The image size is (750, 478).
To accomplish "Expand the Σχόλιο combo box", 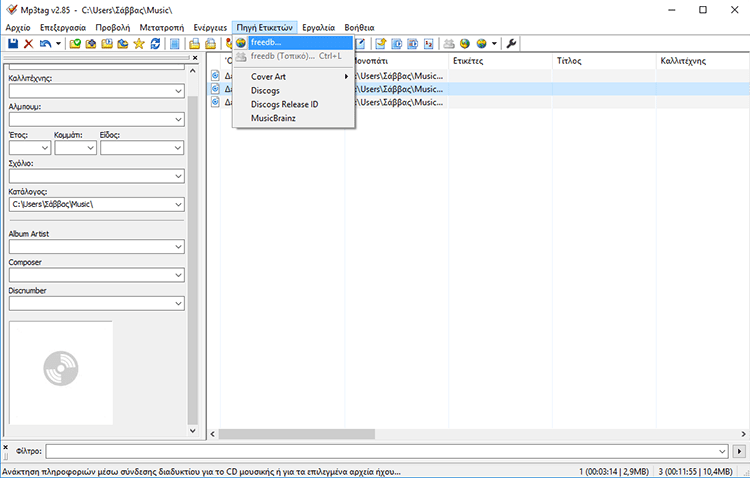I will (178, 176).
